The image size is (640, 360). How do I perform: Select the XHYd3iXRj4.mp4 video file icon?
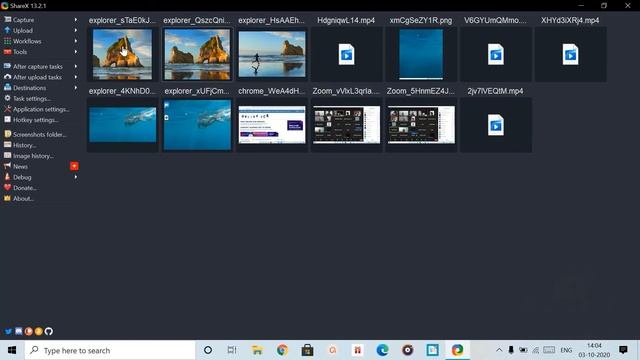tap(571, 54)
